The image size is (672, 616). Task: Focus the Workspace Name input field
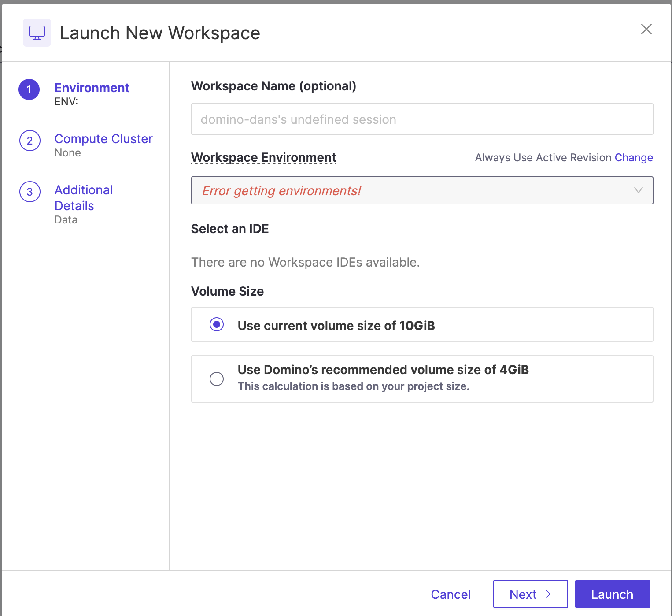[422, 119]
